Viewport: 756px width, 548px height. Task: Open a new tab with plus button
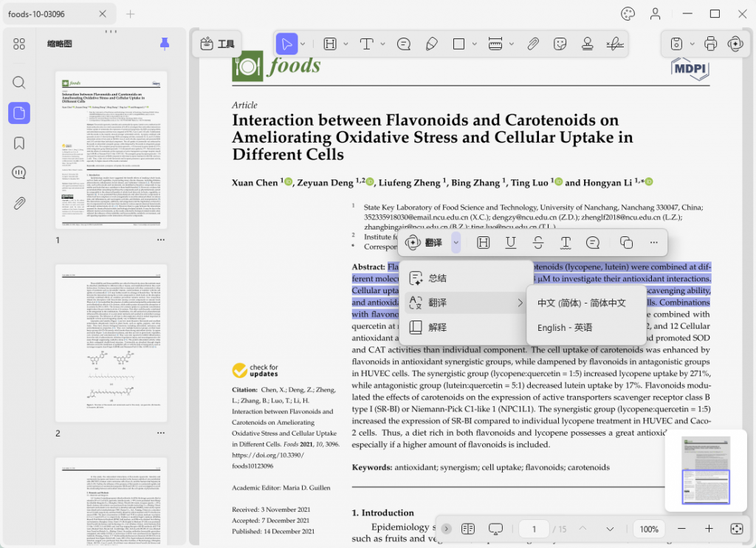[130, 14]
